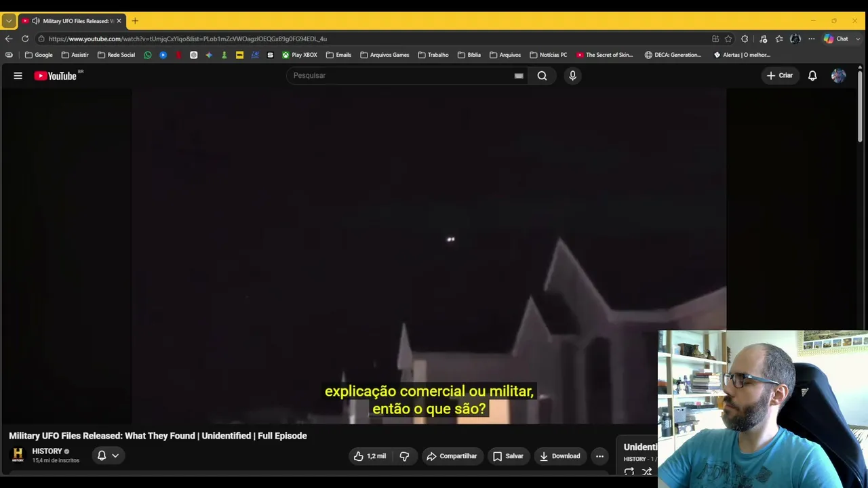The height and width of the screenshot is (488, 868).
Task: Open the Copilot Chat button
Action: click(836, 39)
